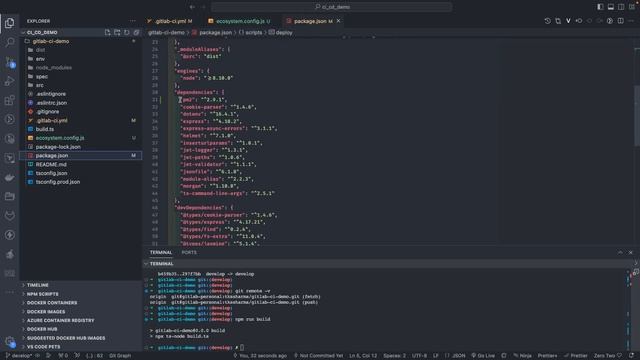Click New Folder icon in explorer header

(x=117, y=32)
